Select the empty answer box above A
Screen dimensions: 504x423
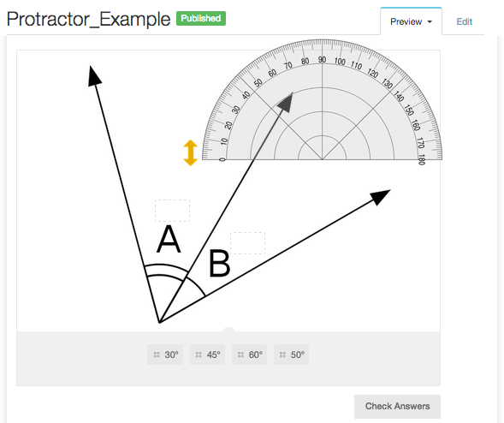(x=172, y=211)
